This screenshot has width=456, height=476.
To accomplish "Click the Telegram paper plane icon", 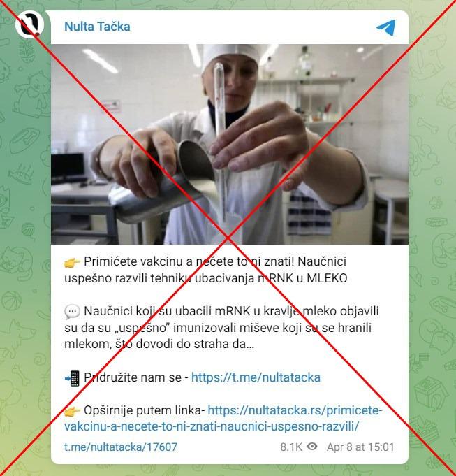I will [386, 27].
